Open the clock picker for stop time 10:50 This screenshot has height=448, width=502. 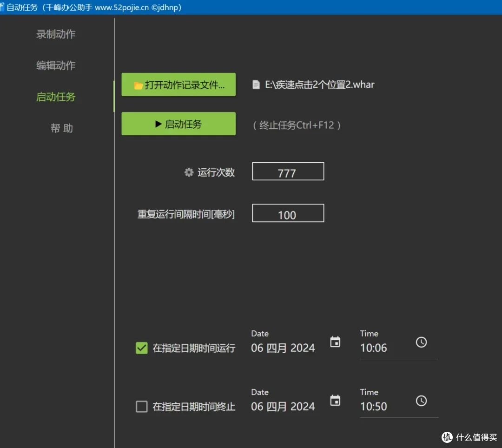coord(421,401)
